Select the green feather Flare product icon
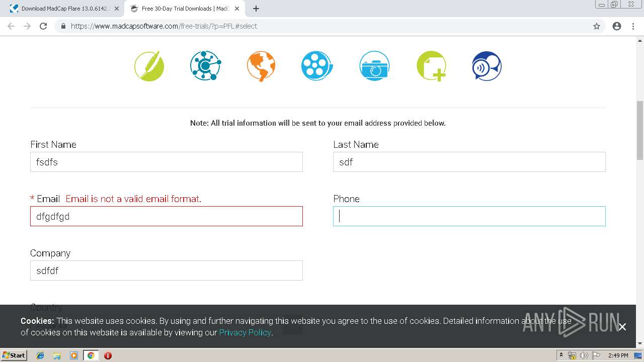 tap(149, 66)
